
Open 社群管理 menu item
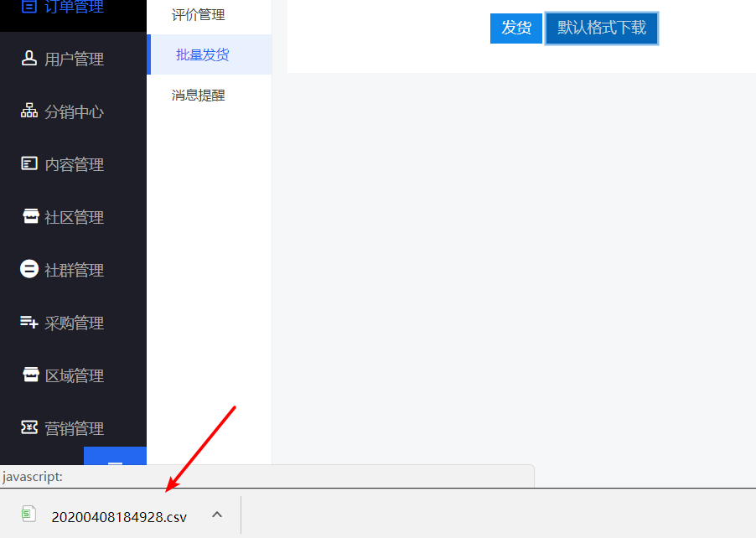(x=75, y=270)
